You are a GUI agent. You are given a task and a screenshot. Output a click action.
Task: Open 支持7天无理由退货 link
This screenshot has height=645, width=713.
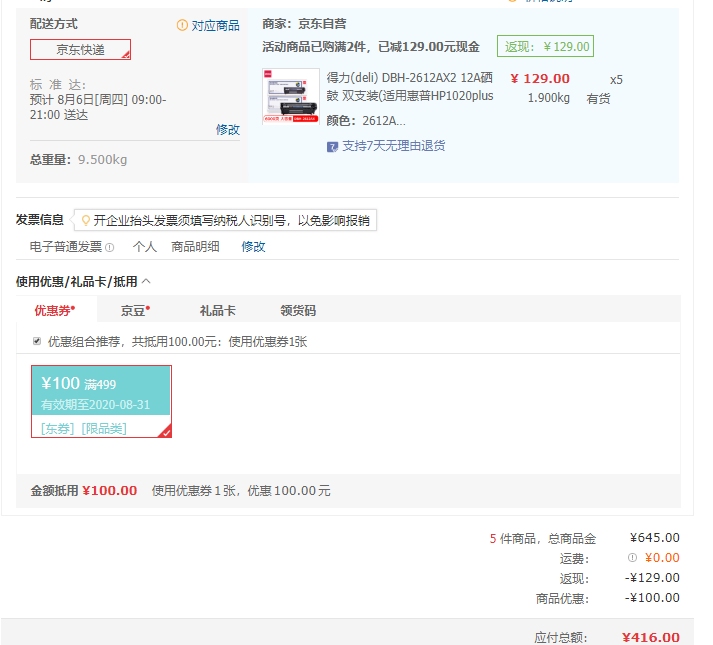click(393, 146)
